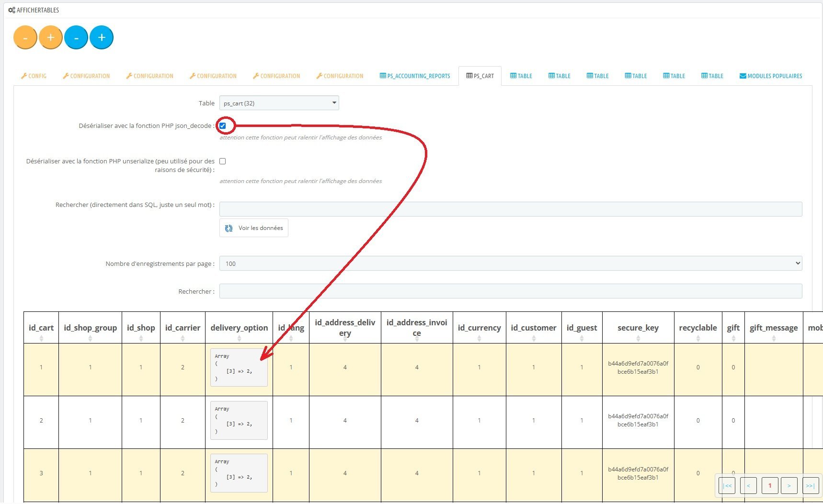This screenshot has height=504, width=823.
Task: Open the records per page dropdown
Action: point(511,263)
